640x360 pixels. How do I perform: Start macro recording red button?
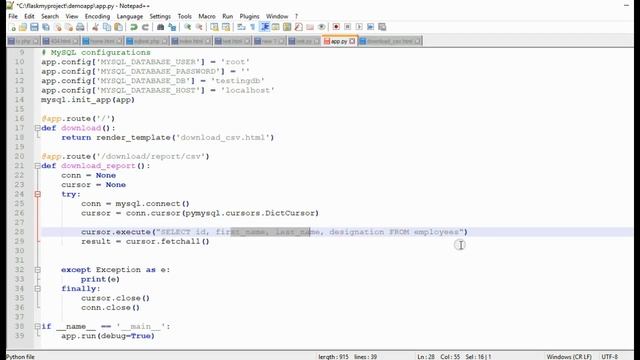[x=336, y=27]
